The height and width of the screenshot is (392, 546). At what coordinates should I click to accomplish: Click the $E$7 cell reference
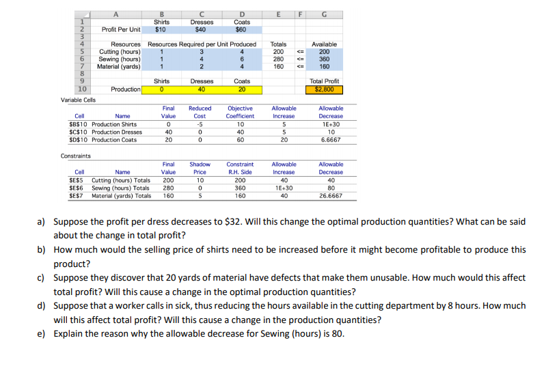point(76,195)
